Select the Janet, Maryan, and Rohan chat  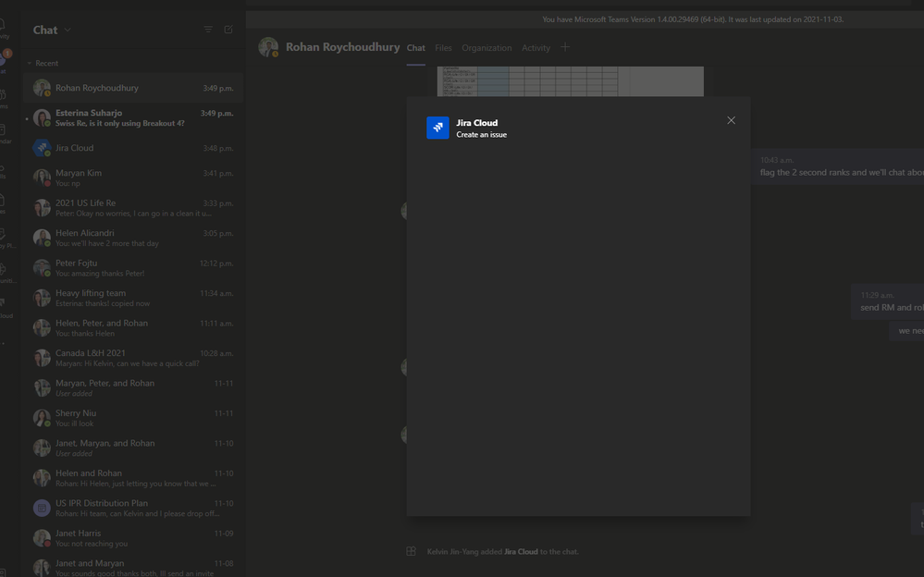tap(133, 448)
